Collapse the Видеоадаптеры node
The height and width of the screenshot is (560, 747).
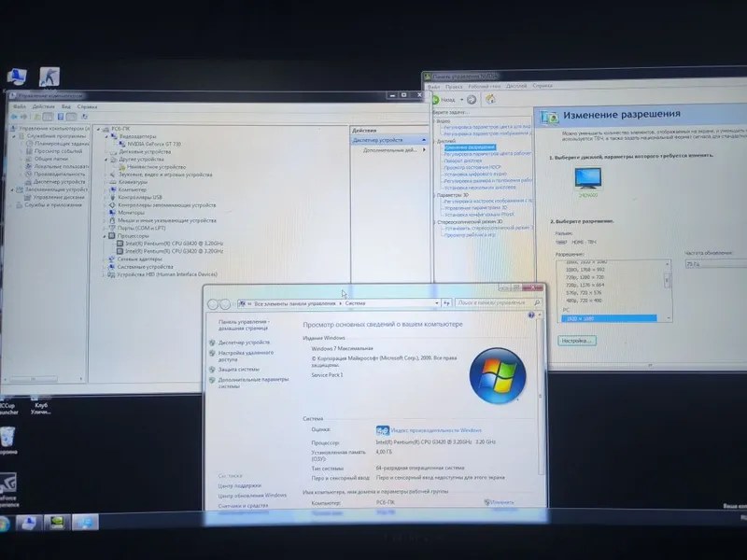coord(107,136)
